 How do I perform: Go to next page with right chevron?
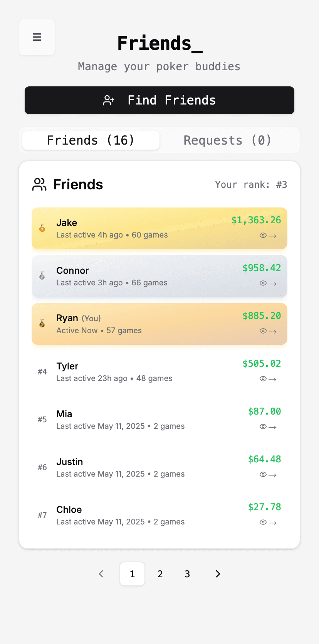(218, 574)
